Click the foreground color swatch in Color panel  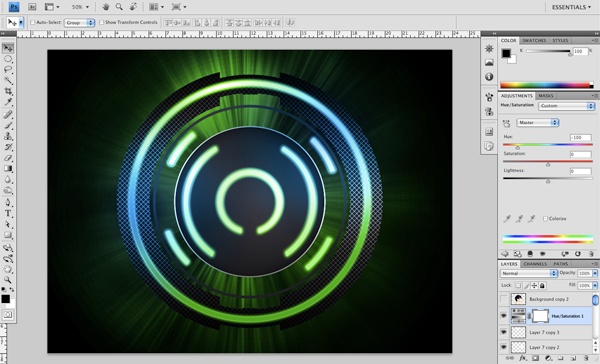click(506, 53)
